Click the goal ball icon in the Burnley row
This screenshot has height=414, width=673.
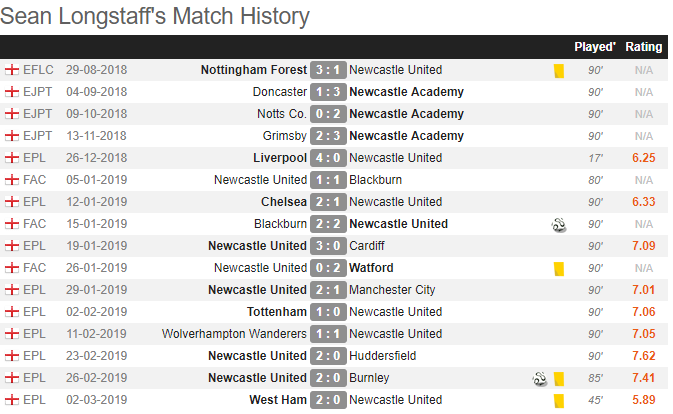pos(540,379)
